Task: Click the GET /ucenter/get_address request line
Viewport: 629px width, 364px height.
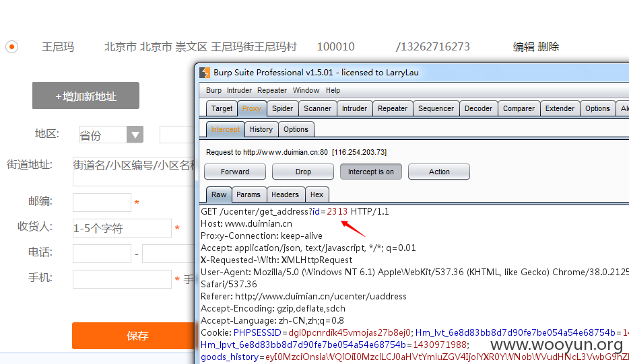Action: pyautogui.click(x=295, y=212)
